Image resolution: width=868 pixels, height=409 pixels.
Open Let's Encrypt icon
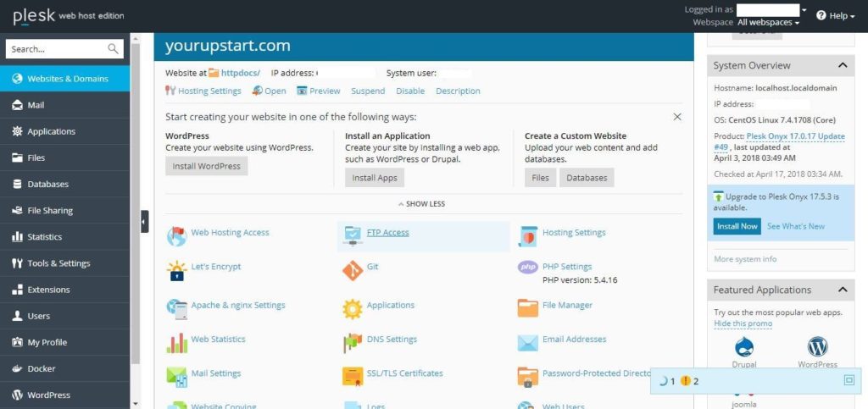176,270
